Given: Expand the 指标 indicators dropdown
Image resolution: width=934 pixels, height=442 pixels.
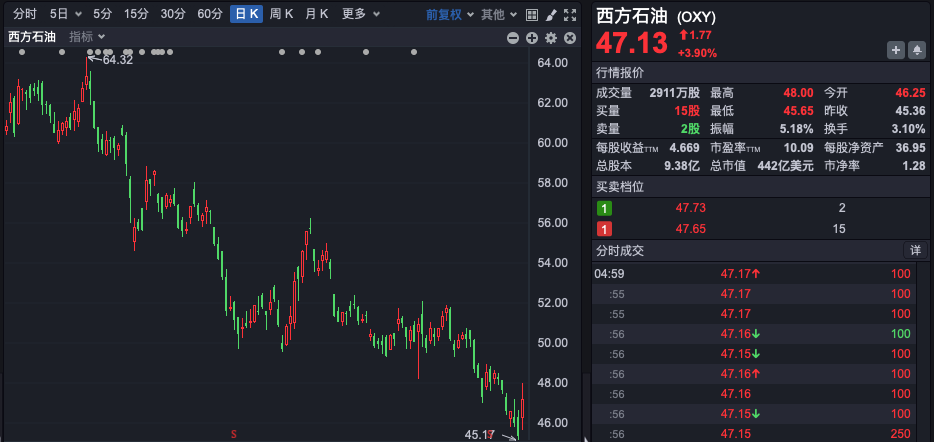Looking at the screenshot, I should 87,37.
